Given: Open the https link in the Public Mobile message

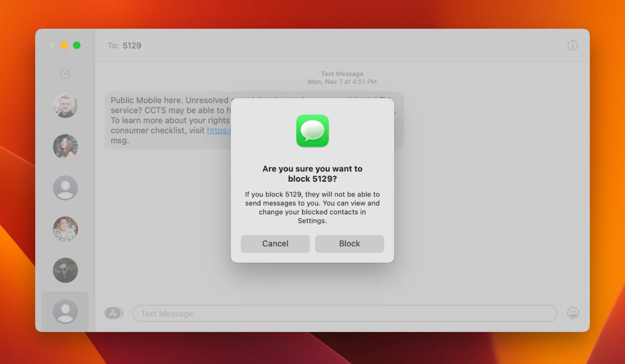Looking at the screenshot, I should pos(218,131).
